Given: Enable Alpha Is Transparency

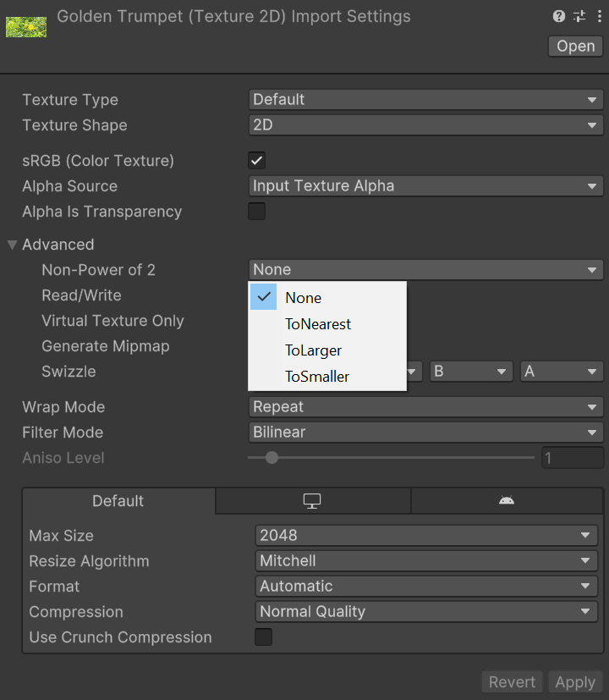Looking at the screenshot, I should 255,211.
